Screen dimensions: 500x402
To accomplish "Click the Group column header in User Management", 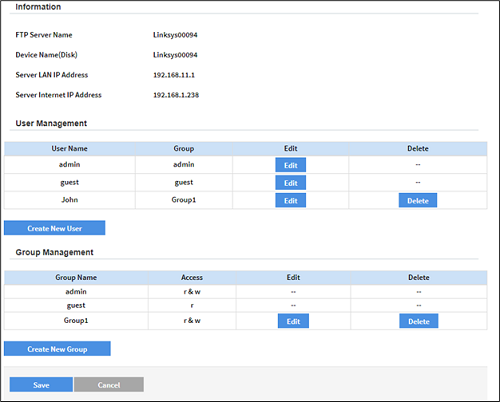I will pyautogui.click(x=184, y=149).
